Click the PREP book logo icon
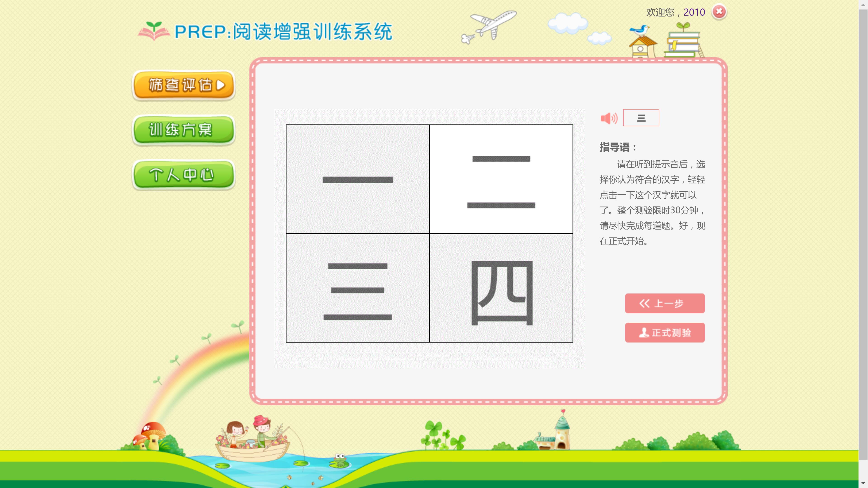The image size is (868, 488). click(154, 31)
